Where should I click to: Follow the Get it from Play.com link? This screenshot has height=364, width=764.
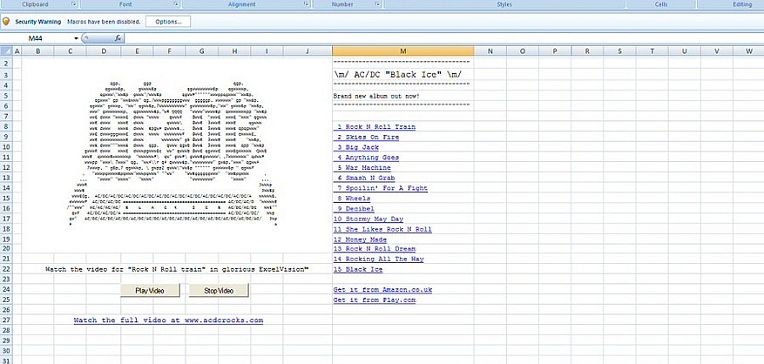pos(375,300)
